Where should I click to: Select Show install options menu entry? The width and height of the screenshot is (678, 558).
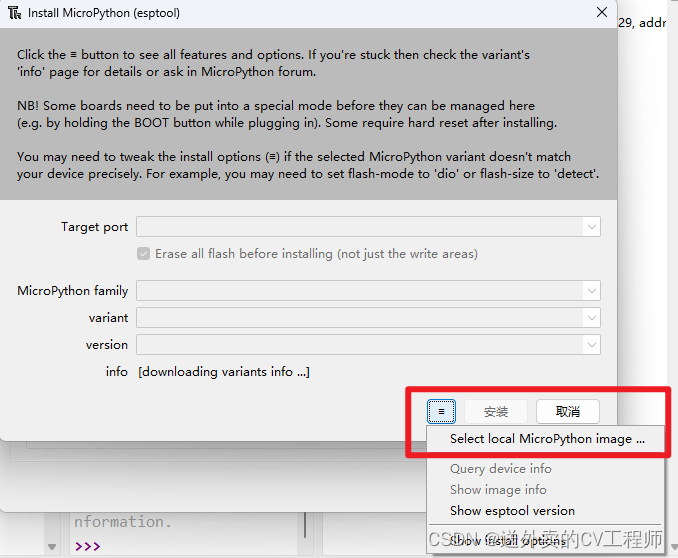pos(546,540)
